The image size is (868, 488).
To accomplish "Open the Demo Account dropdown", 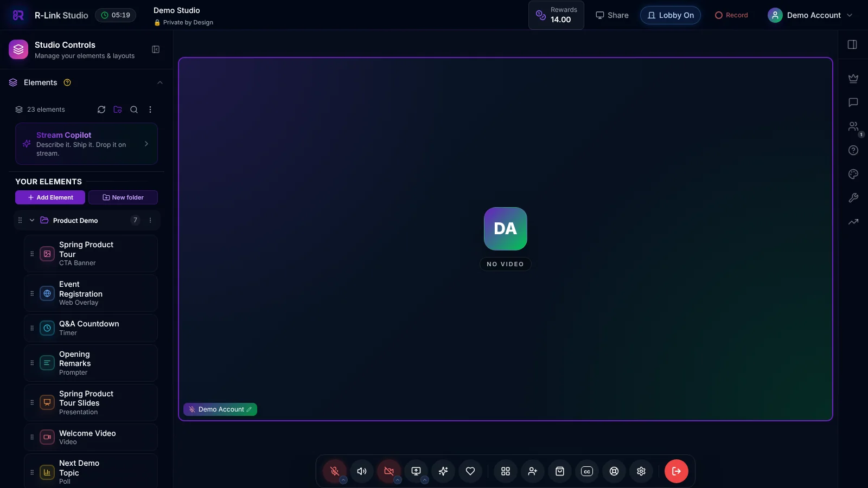I will click(810, 15).
